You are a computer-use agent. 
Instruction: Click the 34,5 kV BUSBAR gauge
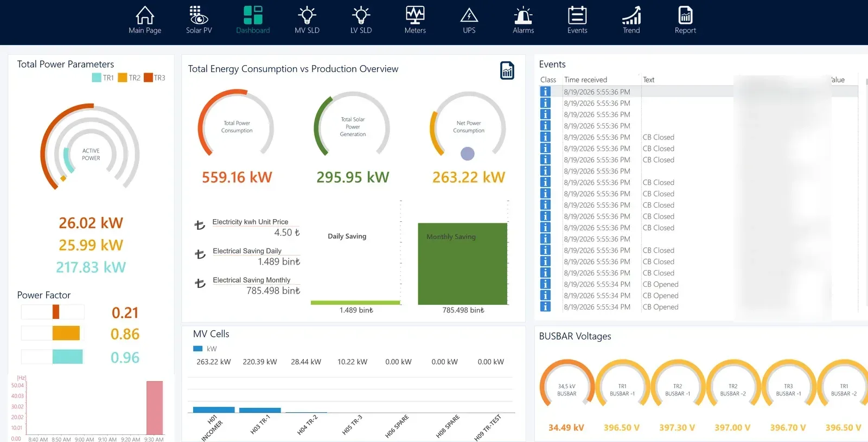(x=567, y=383)
